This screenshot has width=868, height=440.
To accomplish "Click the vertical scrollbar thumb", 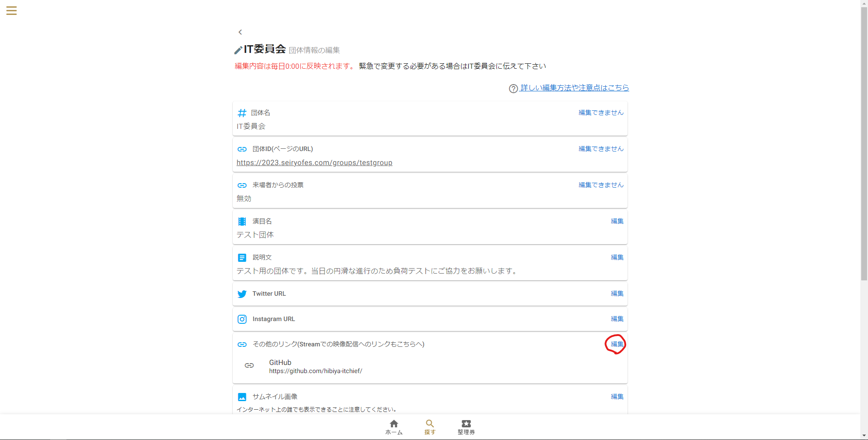I will point(864,144).
